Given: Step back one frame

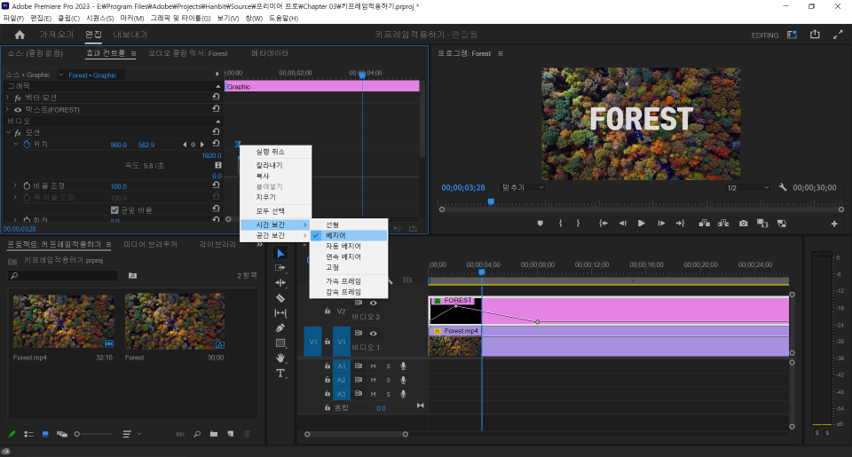Looking at the screenshot, I should click(x=623, y=223).
